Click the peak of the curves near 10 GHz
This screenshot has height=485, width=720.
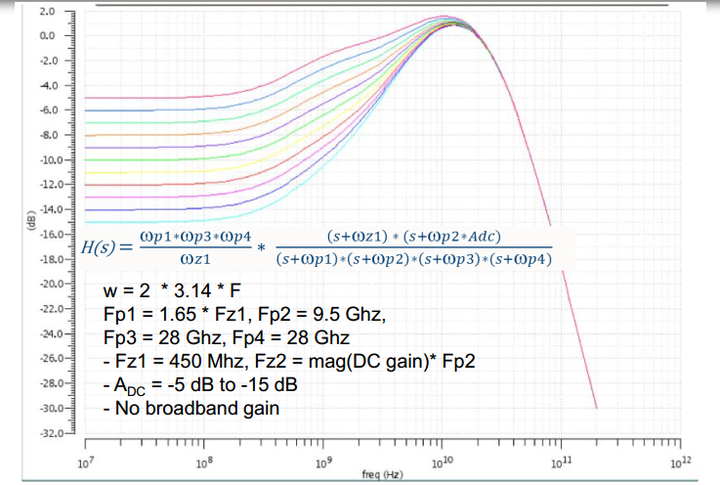(x=448, y=20)
